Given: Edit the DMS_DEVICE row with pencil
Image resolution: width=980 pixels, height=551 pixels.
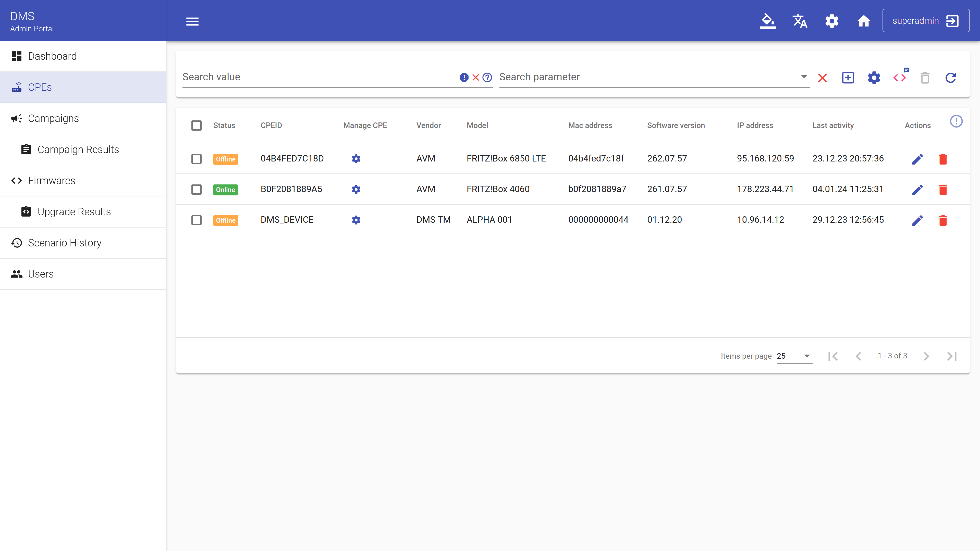Looking at the screenshot, I should click(917, 220).
